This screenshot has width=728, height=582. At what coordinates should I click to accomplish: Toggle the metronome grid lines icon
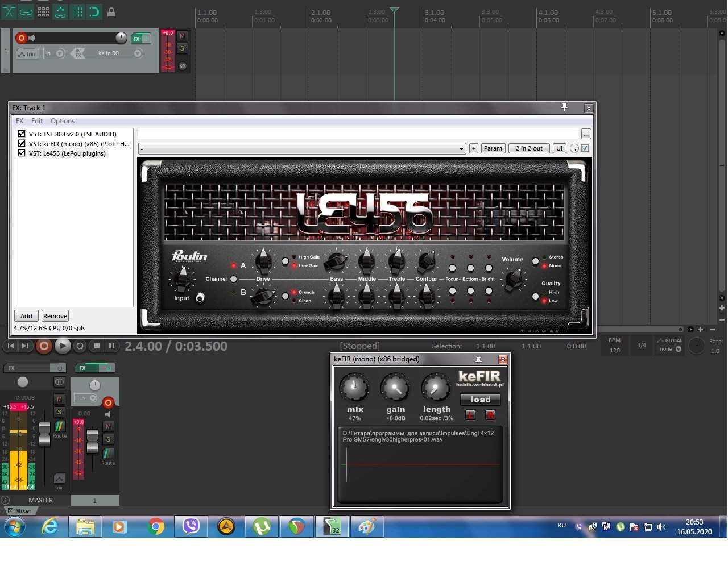tap(77, 12)
